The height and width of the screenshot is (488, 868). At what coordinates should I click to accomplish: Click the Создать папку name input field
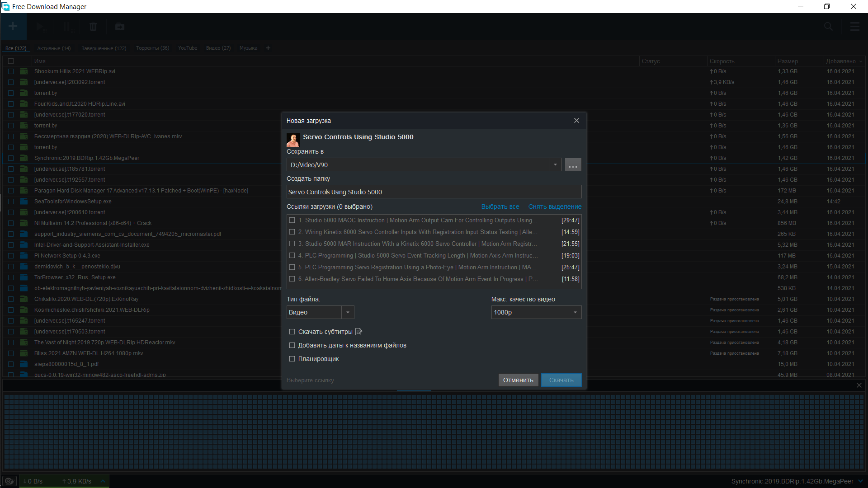[434, 192]
